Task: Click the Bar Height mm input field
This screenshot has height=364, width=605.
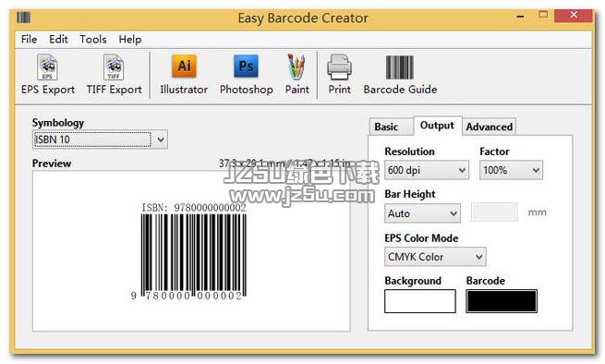Action: pyautogui.click(x=494, y=212)
